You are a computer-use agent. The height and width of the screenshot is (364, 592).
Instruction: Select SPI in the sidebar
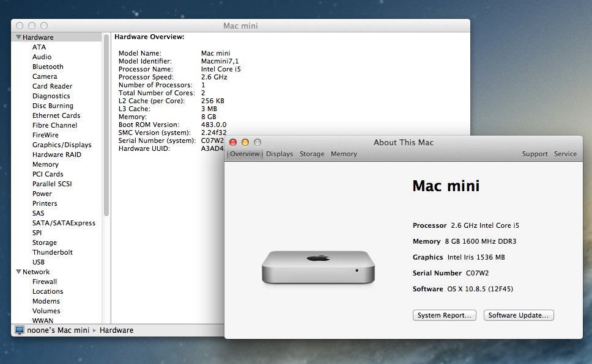(x=37, y=233)
